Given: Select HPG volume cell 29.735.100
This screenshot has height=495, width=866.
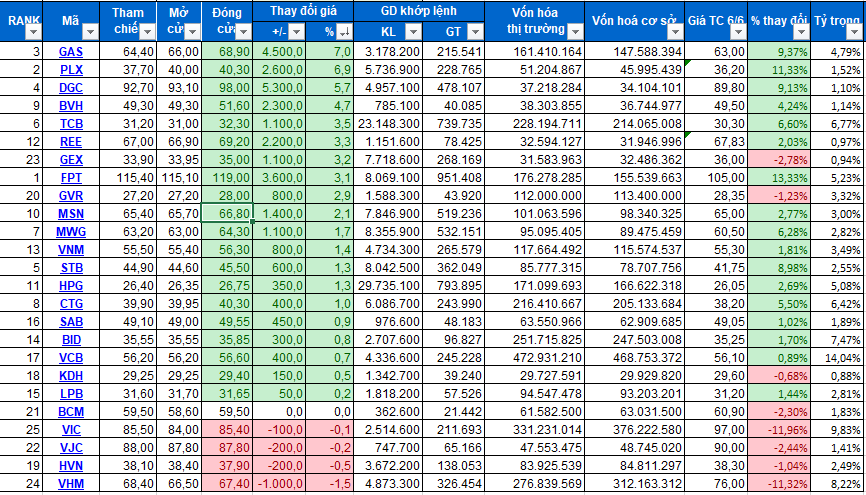Looking at the screenshot, I should click(388, 285).
